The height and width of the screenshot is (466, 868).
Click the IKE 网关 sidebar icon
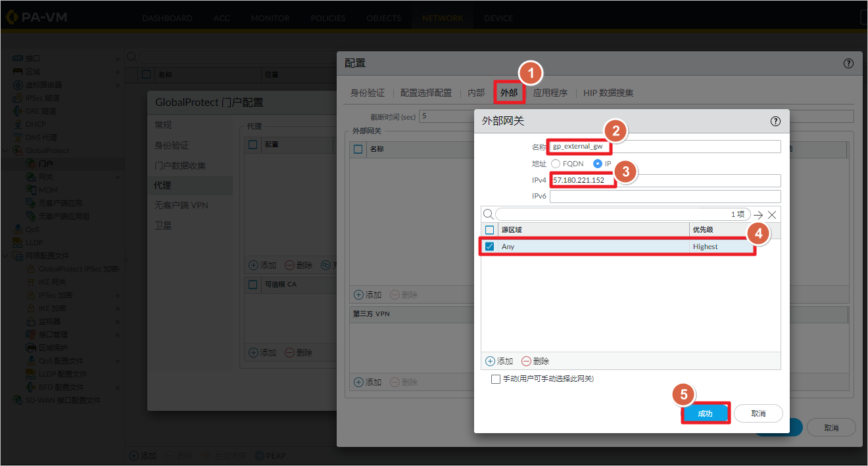tap(31, 282)
